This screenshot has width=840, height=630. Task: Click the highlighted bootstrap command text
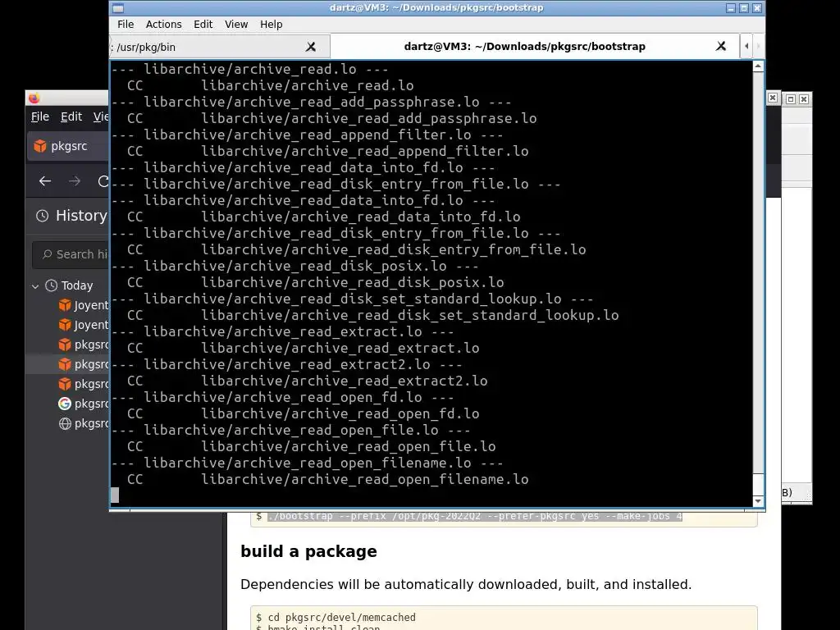pos(475,517)
